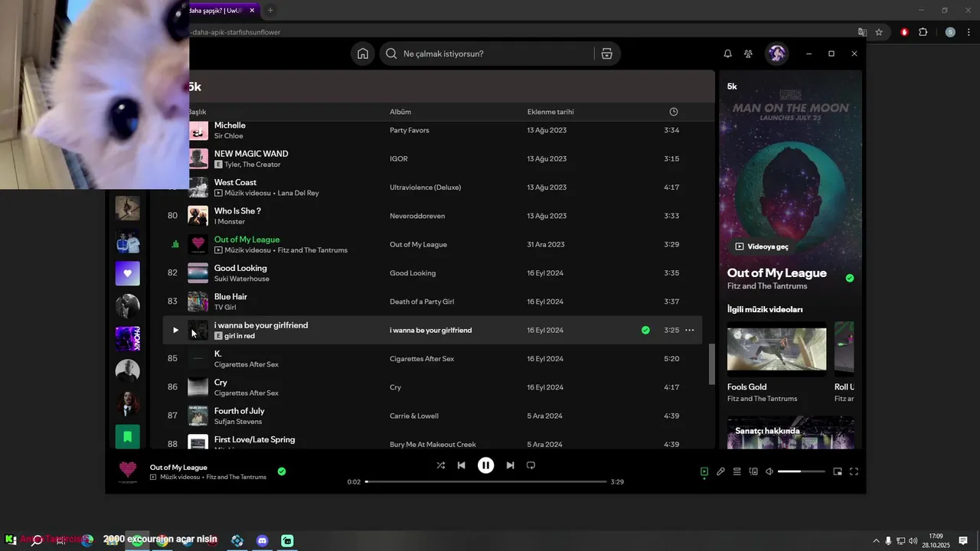Screen dimensions: 980x551
Task: Open the red hand ad blocker extension
Action: (904, 32)
